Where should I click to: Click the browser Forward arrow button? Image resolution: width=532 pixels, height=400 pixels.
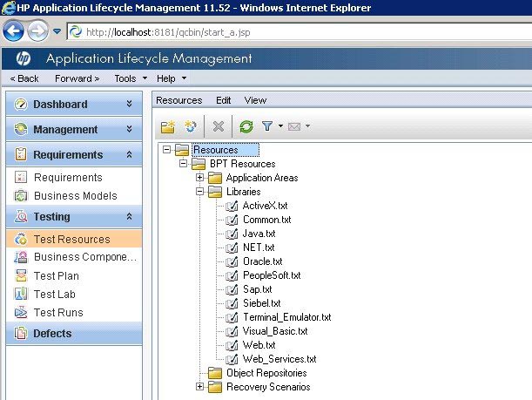pyautogui.click(x=37, y=31)
